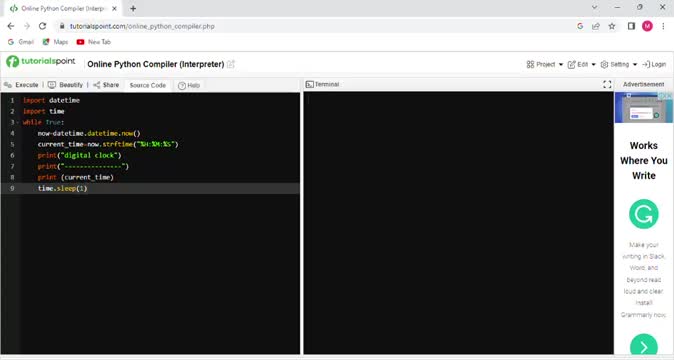Toggle terminal fullscreen icon
Screen dimensions: 674x360
[607, 85]
